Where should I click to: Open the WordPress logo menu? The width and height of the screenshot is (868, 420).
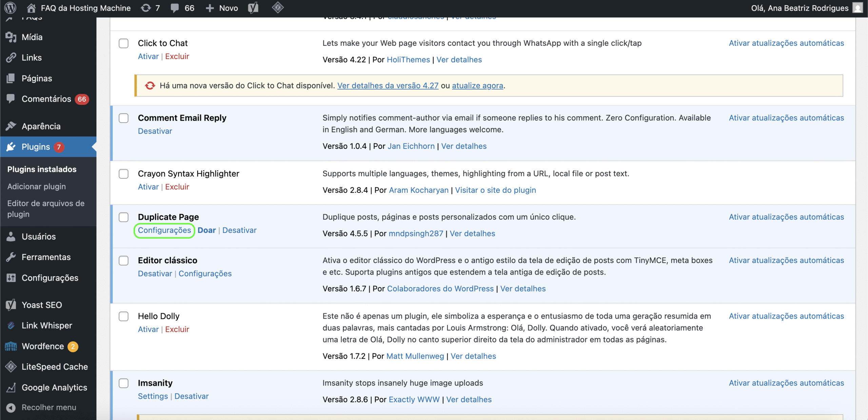coord(10,8)
